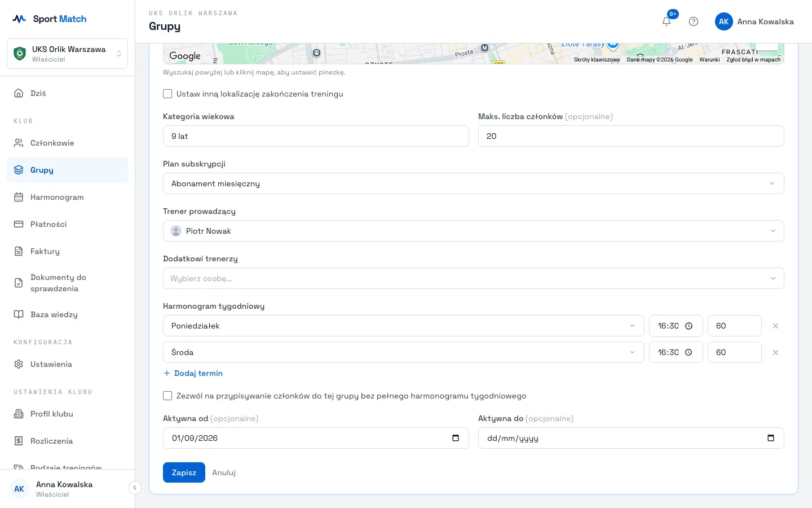Open the UKS Orlik Warszawa club switcher
Image resolution: width=812 pixels, height=508 pixels.
click(67, 54)
